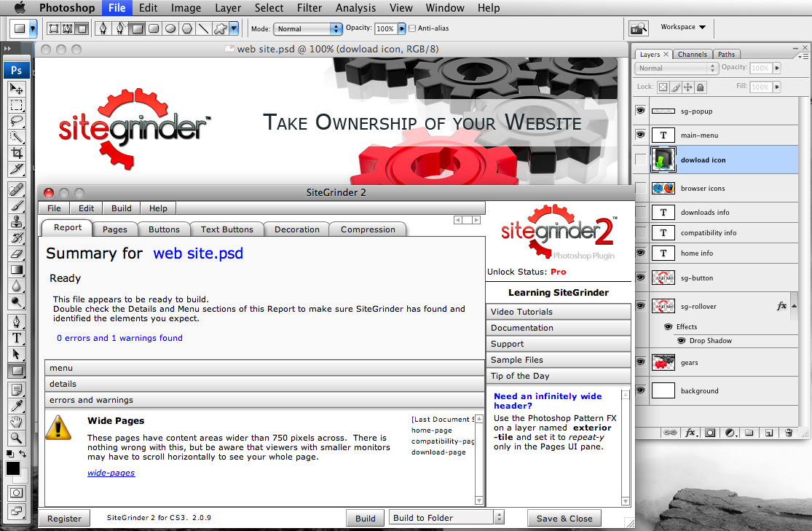Screen dimensions: 812x531
Task: Select the History Brush tool
Action: click(17, 237)
